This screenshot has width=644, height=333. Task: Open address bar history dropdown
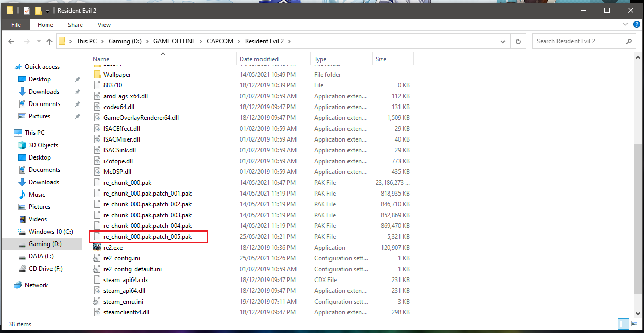coord(504,41)
